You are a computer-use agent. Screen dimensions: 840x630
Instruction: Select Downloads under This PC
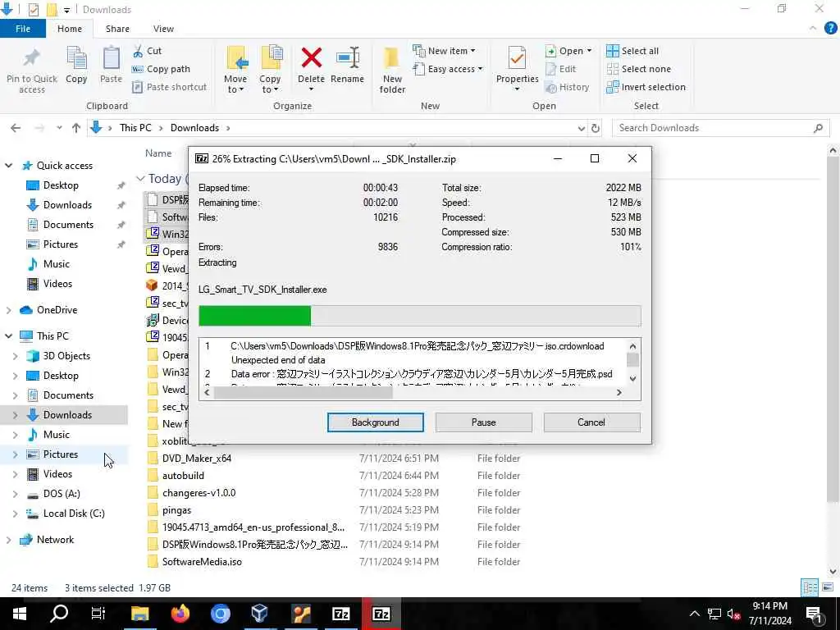tap(67, 415)
